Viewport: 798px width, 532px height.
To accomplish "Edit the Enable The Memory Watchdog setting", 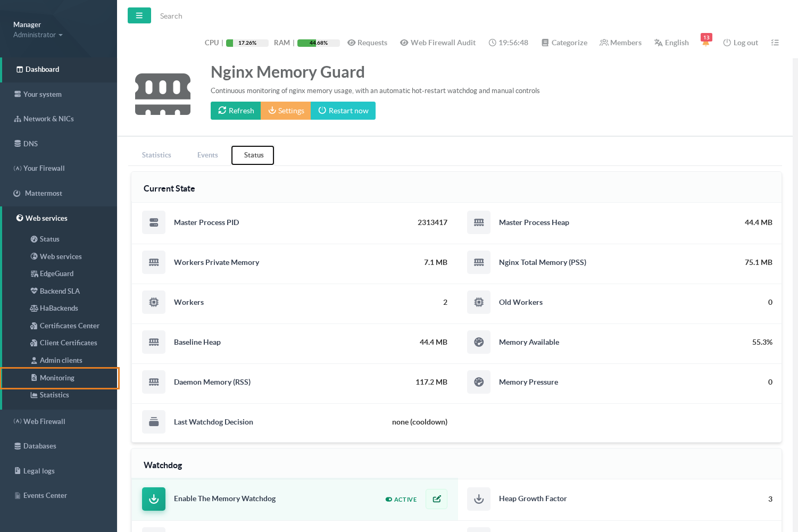I will click(x=437, y=499).
